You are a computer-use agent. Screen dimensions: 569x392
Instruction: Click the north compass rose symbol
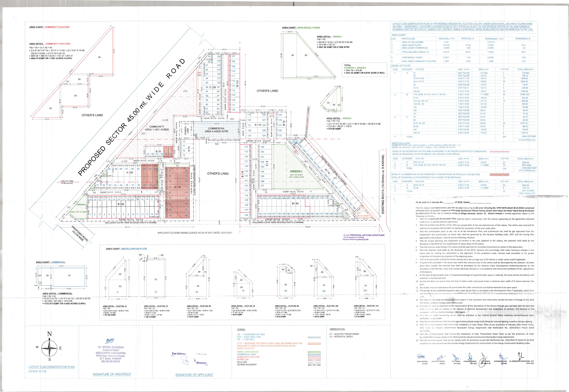click(50, 348)
